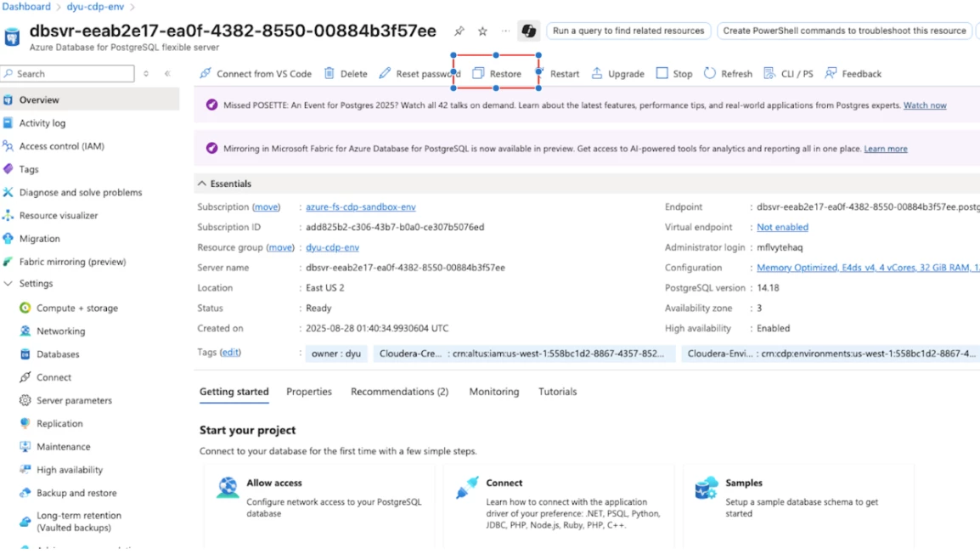The height and width of the screenshot is (554, 980).
Task: Click the Delete toolbar button
Action: 346,74
